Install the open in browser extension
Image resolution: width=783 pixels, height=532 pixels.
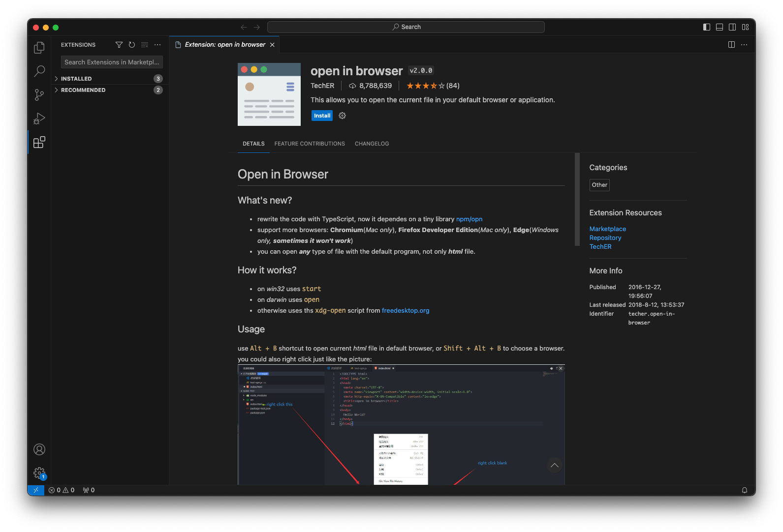pos(322,116)
